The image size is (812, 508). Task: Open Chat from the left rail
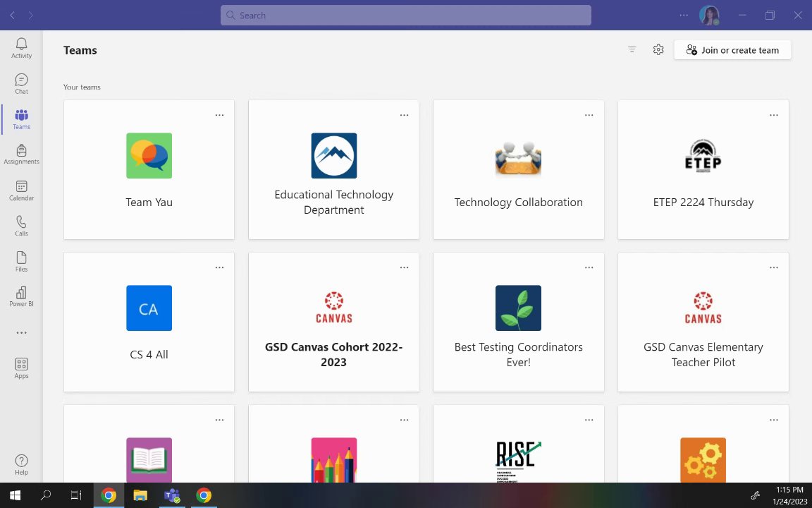[x=21, y=84]
